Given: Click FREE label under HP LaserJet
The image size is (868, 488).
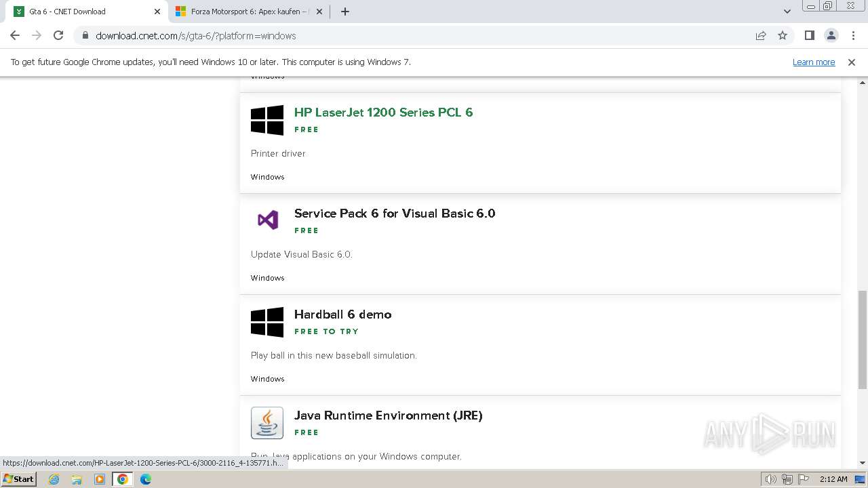Looking at the screenshot, I should (x=307, y=129).
